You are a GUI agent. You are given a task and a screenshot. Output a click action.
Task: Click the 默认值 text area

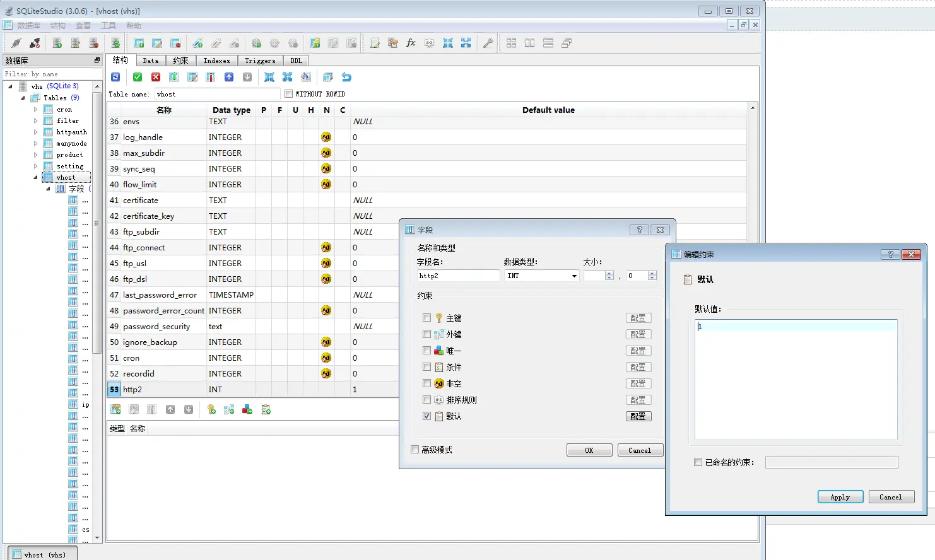[x=796, y=379]
